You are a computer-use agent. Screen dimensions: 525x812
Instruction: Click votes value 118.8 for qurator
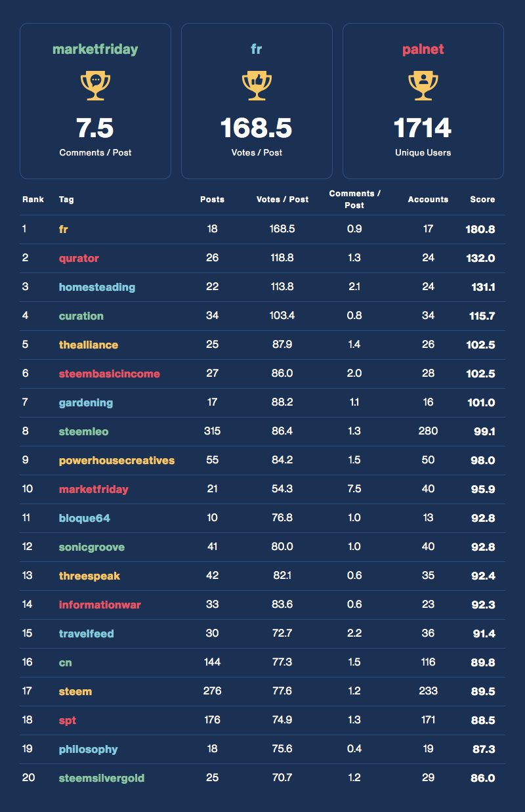282,258
